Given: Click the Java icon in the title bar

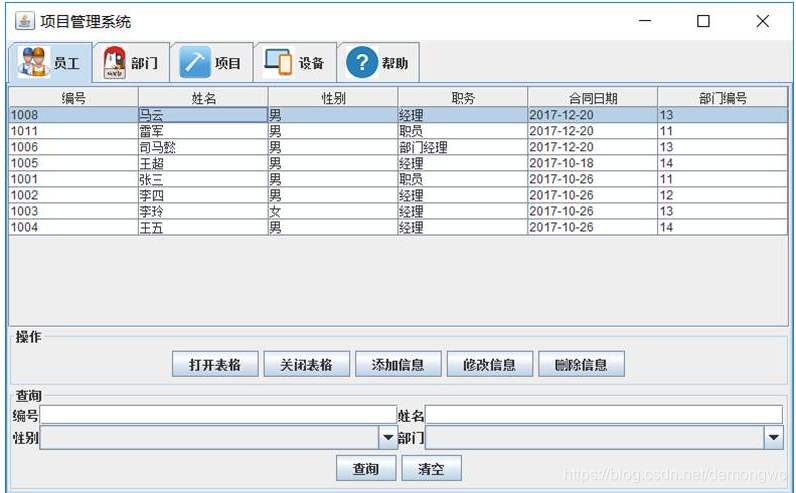Looking at the screenshot, I should (x=24, y=21).
